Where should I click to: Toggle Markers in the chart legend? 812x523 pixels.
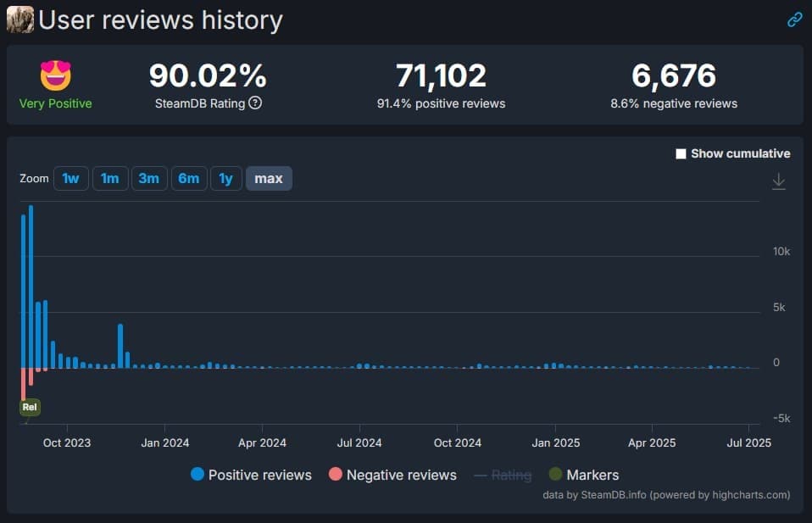tap(592, 475)
